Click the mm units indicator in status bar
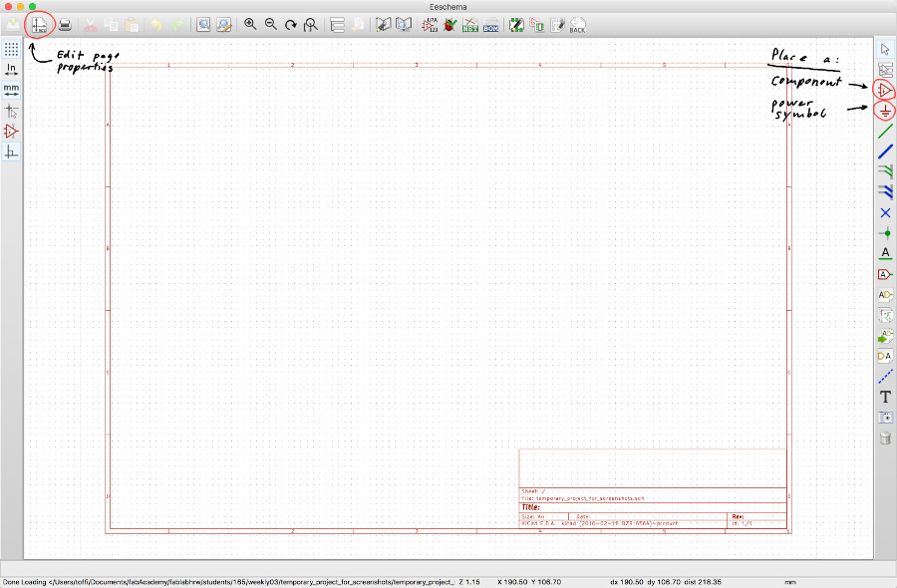Image resolution: width=897 pixels, height=588 pixels. (x=790, y=582)
